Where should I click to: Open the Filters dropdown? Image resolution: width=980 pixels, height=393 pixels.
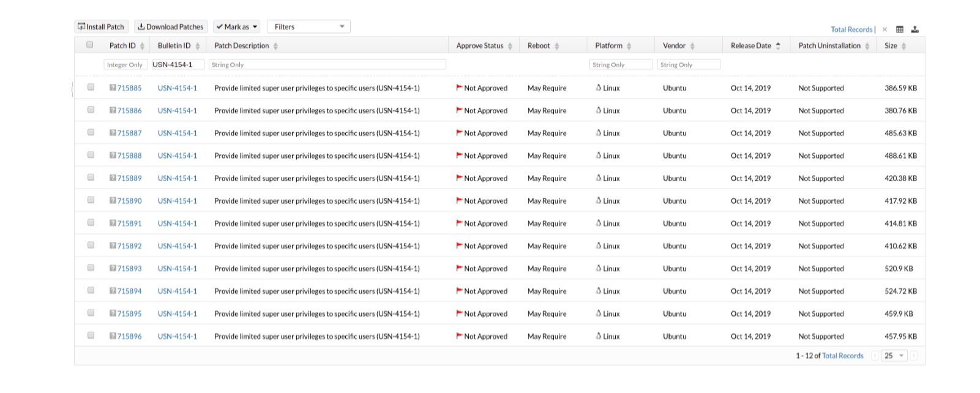[309, 27]
